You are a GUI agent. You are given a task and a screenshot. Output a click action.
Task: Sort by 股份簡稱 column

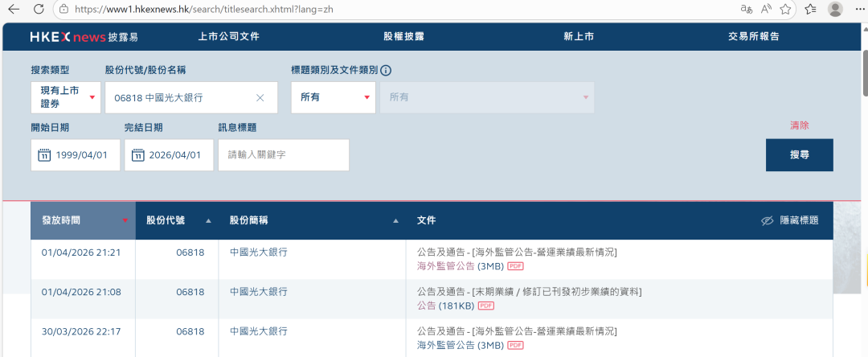point(312,220)
